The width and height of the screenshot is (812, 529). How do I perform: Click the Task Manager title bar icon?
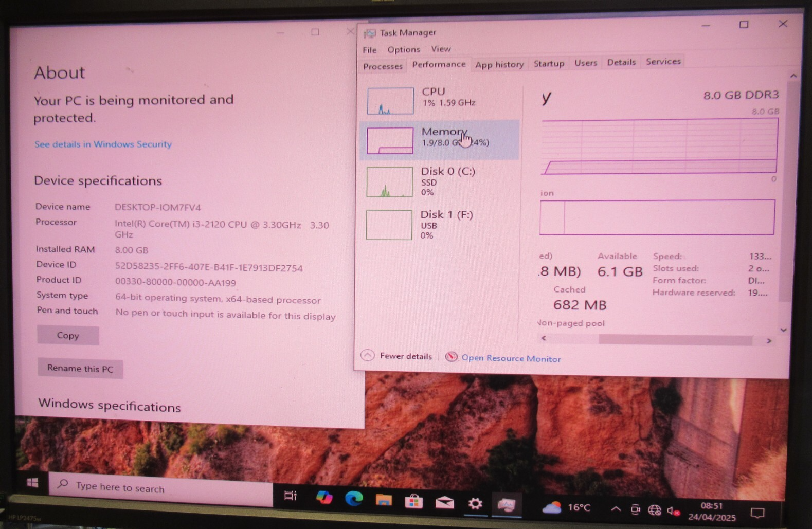click(369, 33)
